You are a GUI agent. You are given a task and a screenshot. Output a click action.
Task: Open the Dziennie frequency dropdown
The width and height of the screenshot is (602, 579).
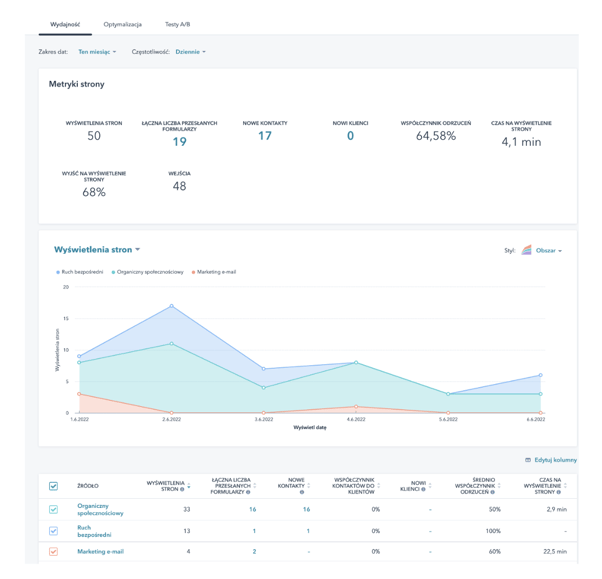190,52
